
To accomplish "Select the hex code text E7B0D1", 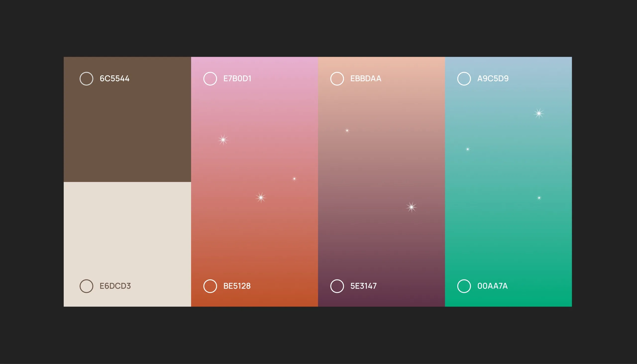I will click(237, 79).
